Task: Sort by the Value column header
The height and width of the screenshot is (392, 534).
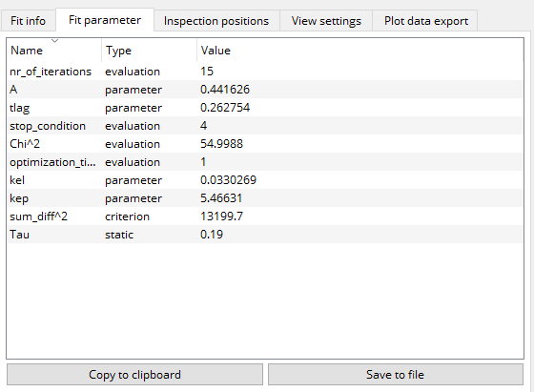Action: [360, 51]
